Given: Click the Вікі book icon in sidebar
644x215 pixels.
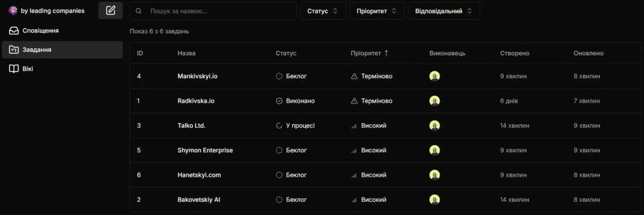Looking at the screenshot, I should tap(14, 69).
